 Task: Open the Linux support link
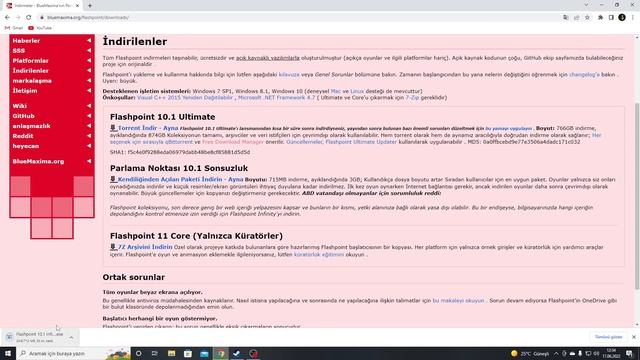coord(357,91)
